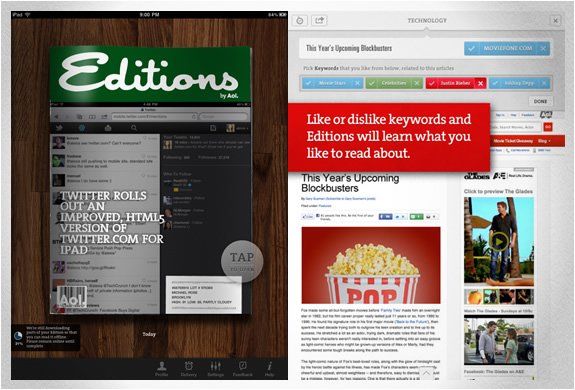Dislike the Johnny Depp keyword X
575x390 pixels.
tap(544, 84)
